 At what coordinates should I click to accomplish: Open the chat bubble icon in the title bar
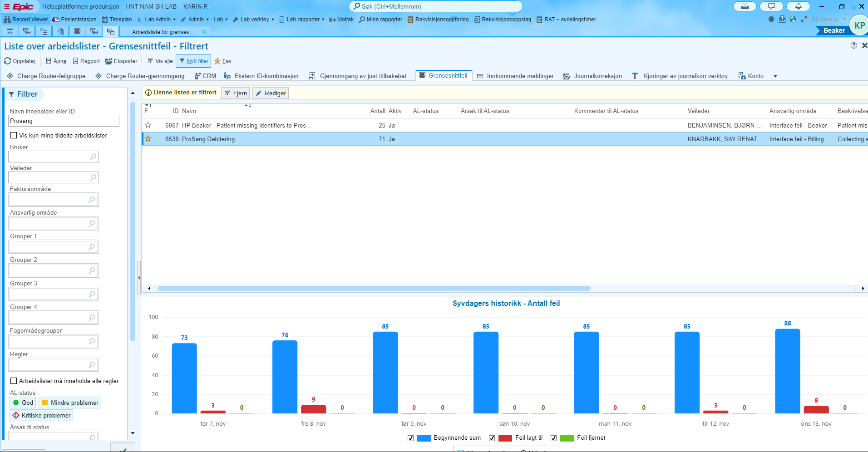click(x=771, y=6)
